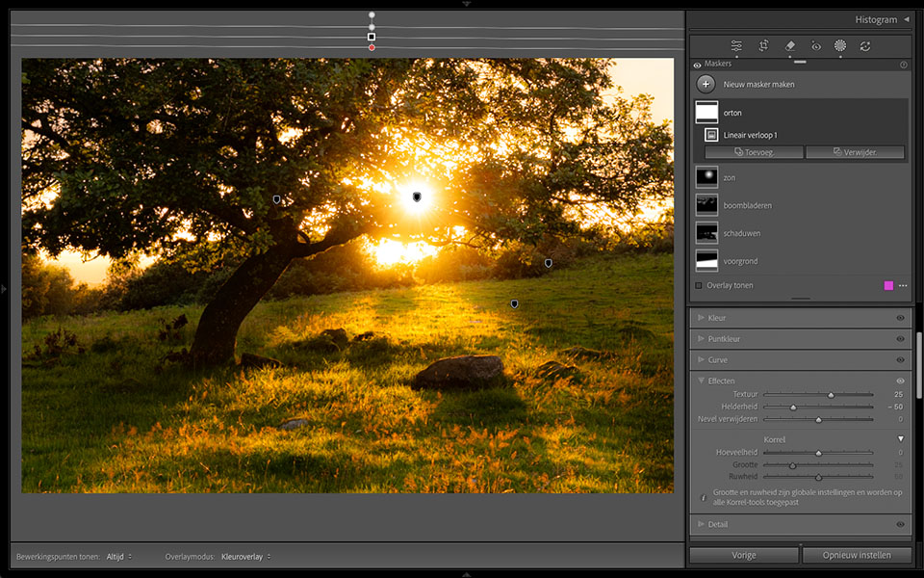Viewport: 924px width, 578px height.
Task: Click the Korrel Hoeveelheid slider handle
Action: click(x=818, y=453)
